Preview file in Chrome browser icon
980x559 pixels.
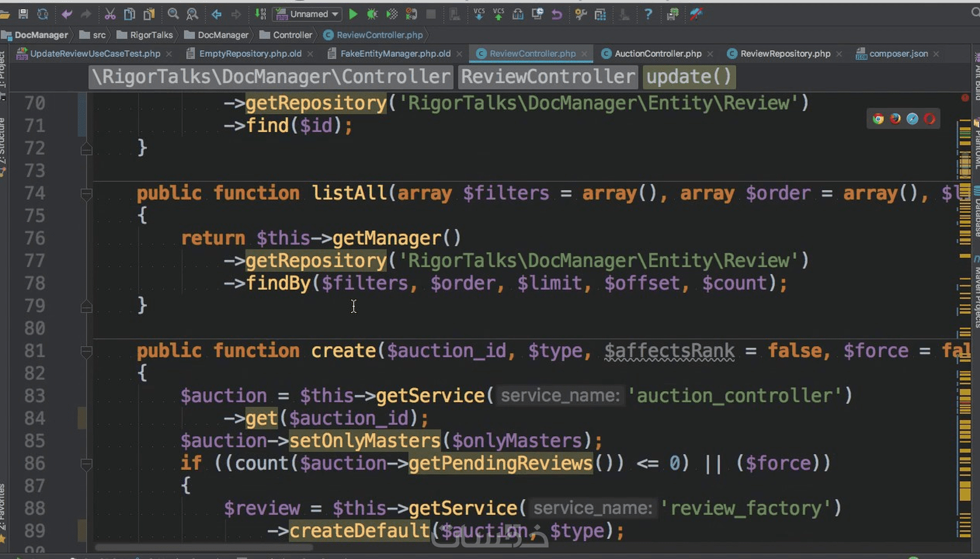coord(877,118)
